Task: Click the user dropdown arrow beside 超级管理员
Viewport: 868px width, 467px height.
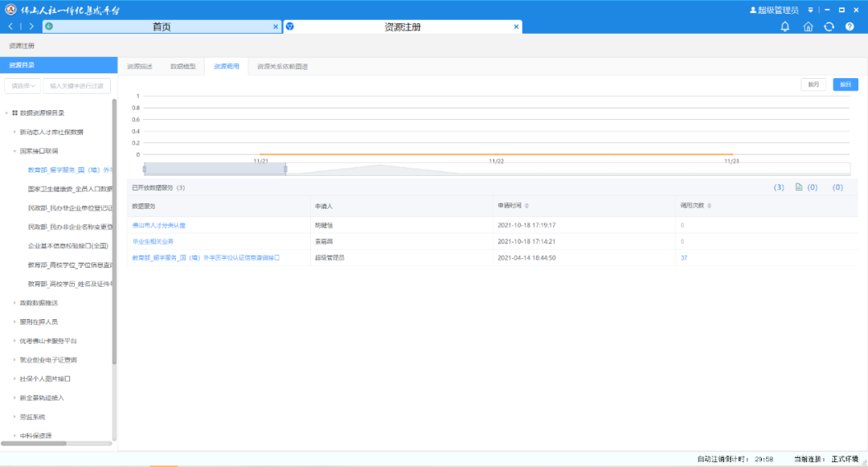Action: tap(810, 10)
